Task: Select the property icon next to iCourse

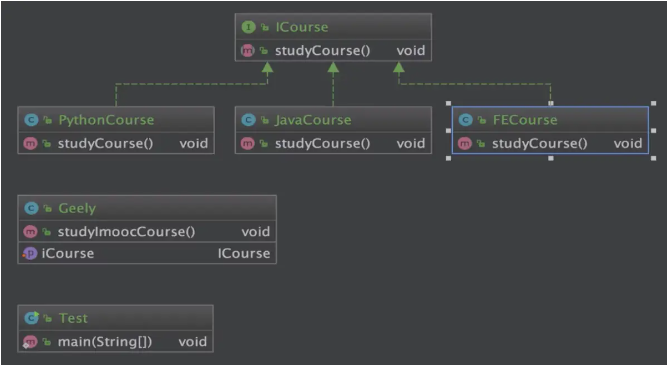Action: click(30, 254)
